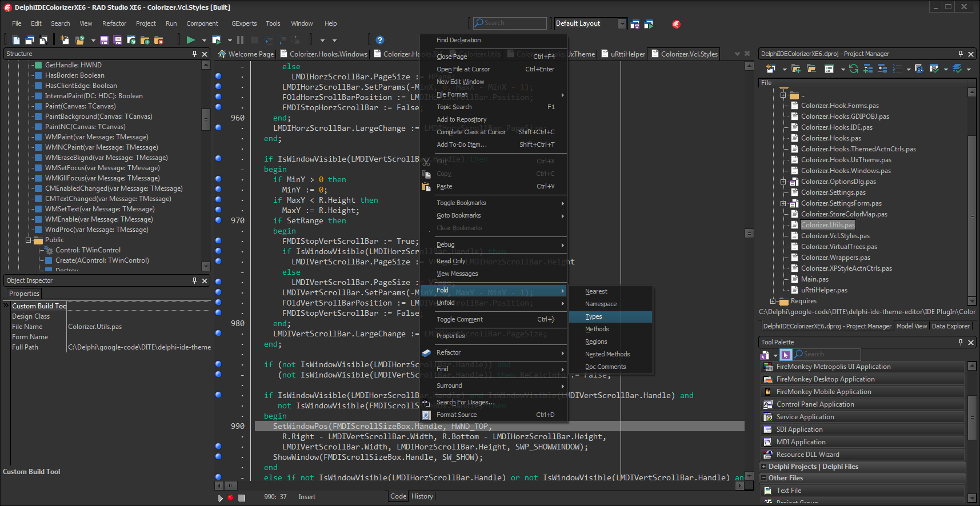Select Resource DLL Wizard in Tool Palette
The height and width of the screenshot is (506, 980).
[x=862, y=455]
